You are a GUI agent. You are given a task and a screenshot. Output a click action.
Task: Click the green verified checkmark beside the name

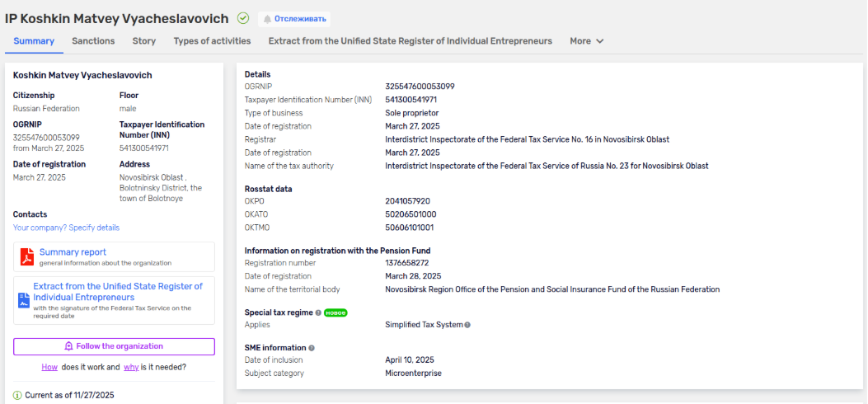(x=243, y=18)
